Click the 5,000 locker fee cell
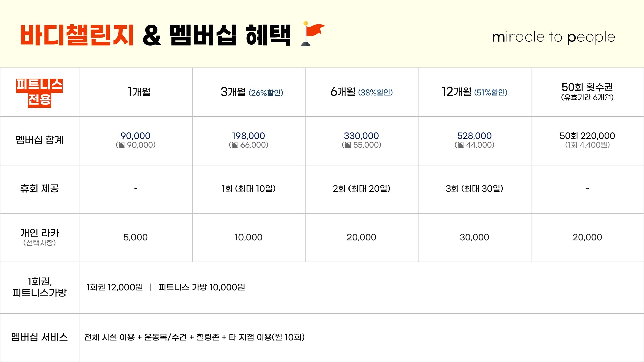The image size is (644, 362). [x=136, y=237]
